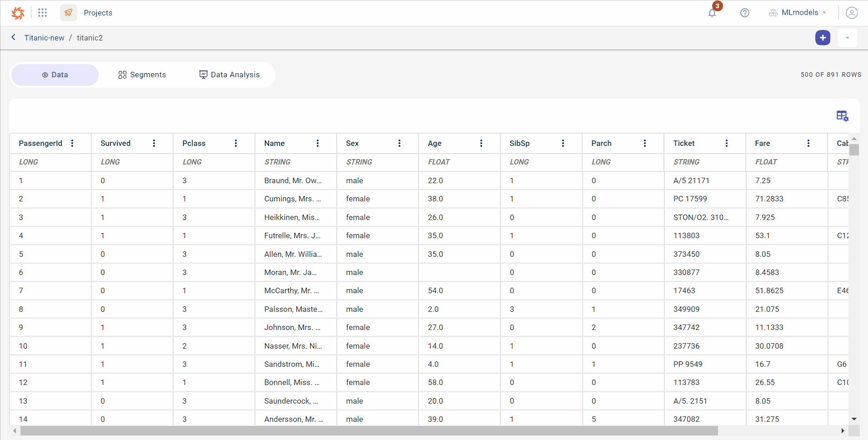Switch to the Segments tab
This screenshot has width=868, height=440.
pos(142,75)
